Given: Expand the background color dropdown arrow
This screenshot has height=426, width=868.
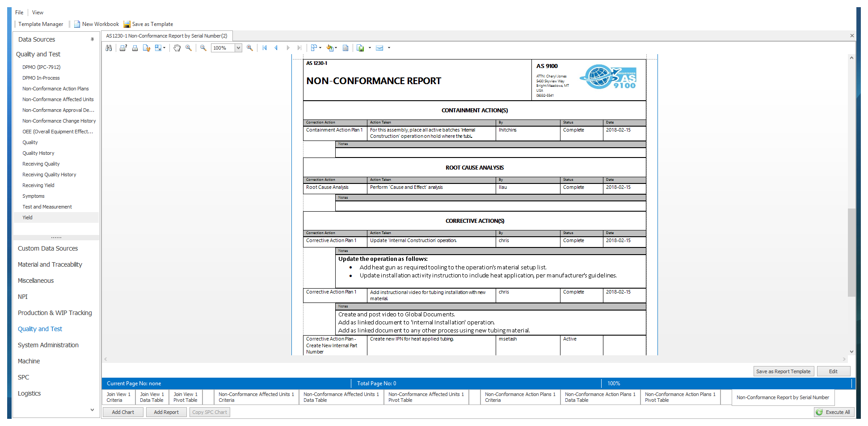Looking at the screenshot, I should [x=336, y=48].
